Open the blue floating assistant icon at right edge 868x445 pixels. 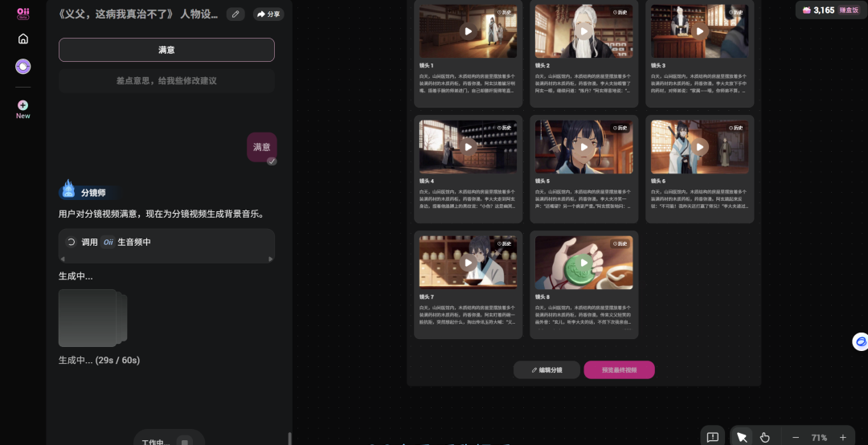tap(861, 341)
